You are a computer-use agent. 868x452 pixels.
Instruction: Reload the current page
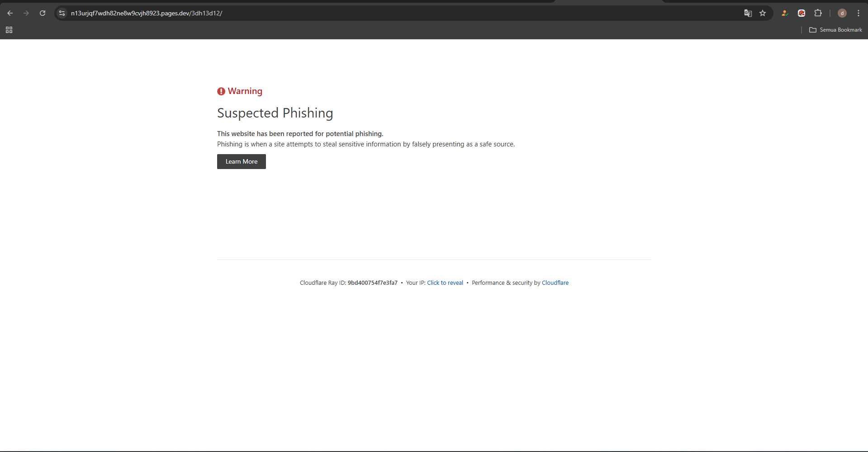click(x=43, y=13)
